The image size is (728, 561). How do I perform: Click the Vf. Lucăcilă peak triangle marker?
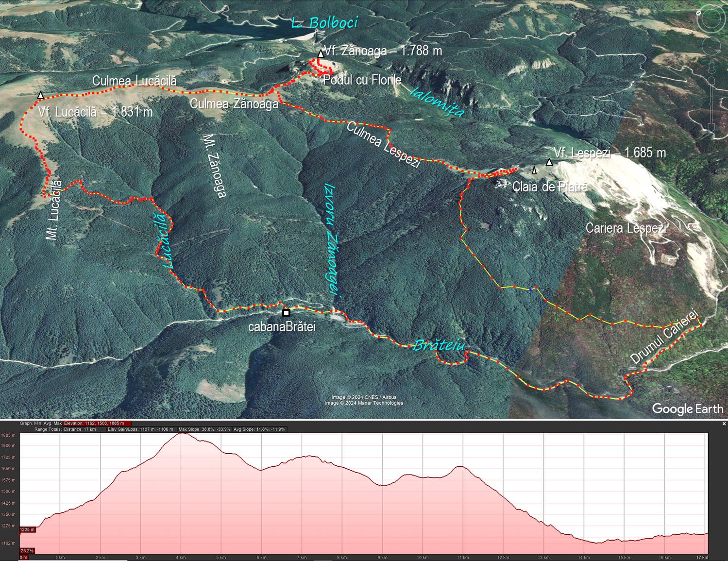point(41,96)
